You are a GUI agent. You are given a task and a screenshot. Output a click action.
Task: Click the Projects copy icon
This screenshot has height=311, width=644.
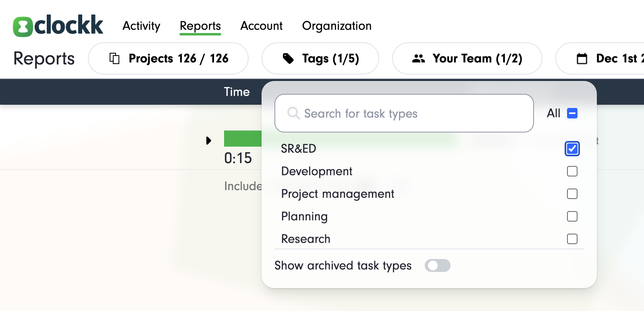click(x=114, y=58)
